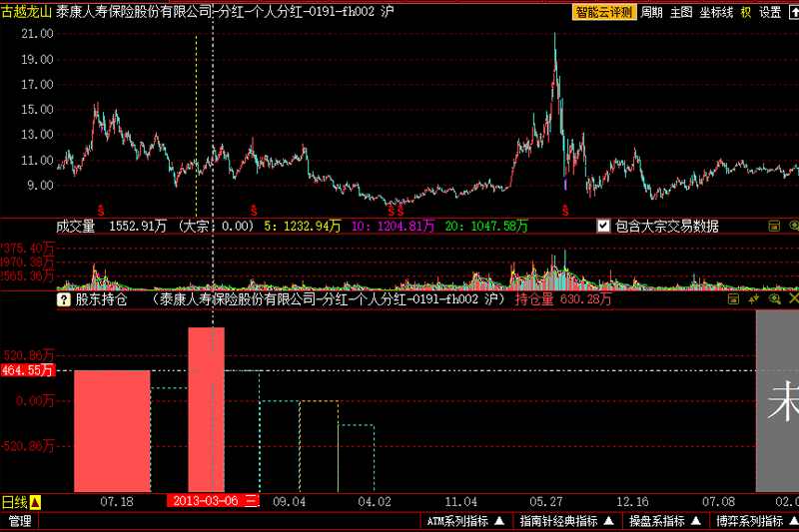Uncheck 包含大宗交易数据 checkbox
This screenshot has width=799, height=532.
603,227
